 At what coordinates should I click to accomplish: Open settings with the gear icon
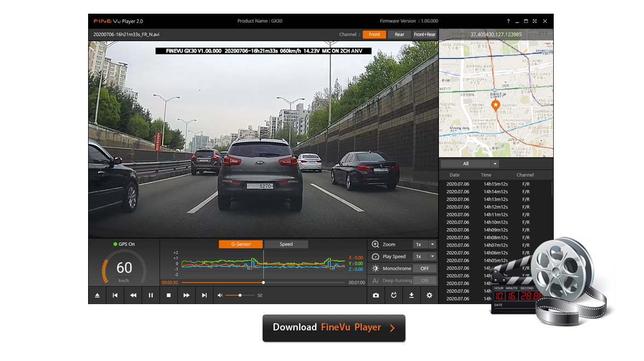(429, 295)
